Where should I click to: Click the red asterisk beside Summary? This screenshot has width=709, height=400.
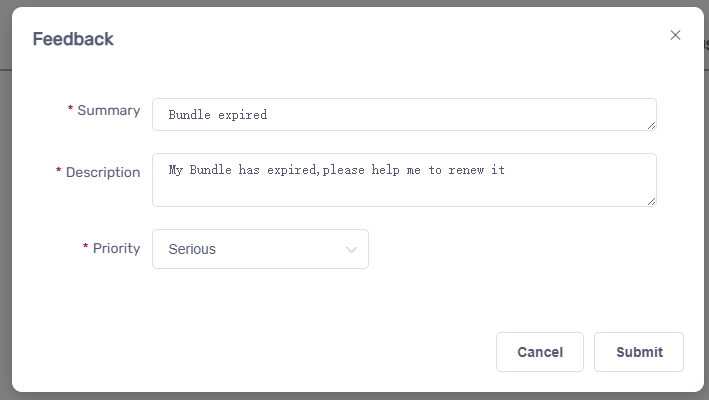coord(71,110)
